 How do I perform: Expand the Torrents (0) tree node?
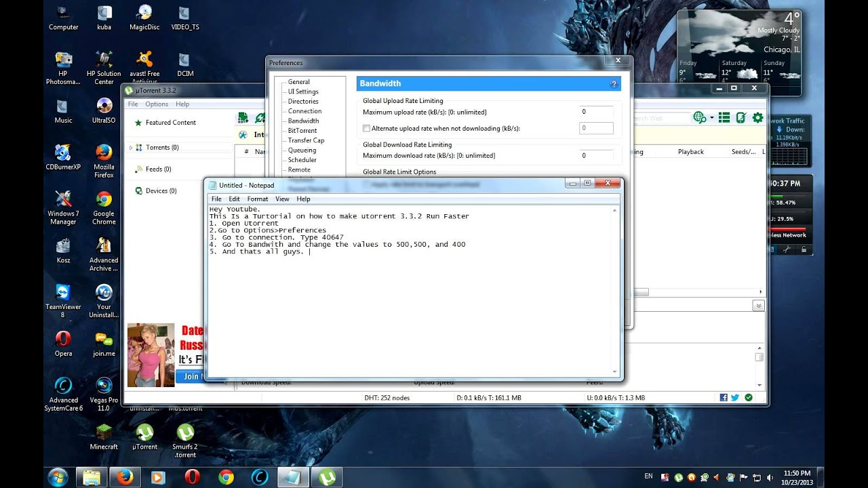(131, 147)
